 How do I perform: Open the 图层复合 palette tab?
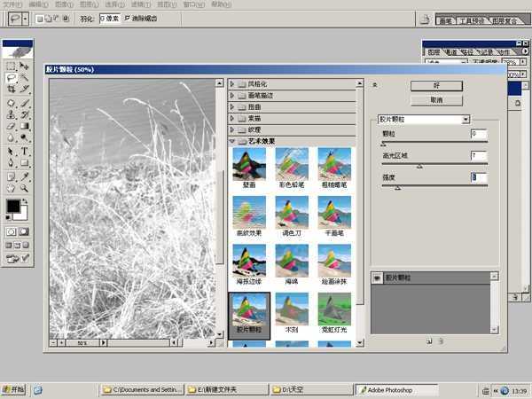click(x=510, y=20)
